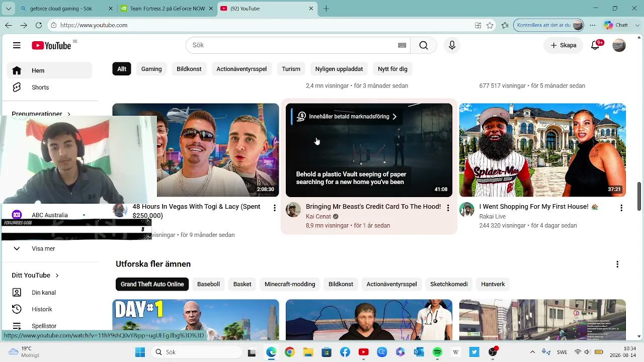Screen dimensions: 644x362
Task: Select the Nytt för dig filter chip
Action: pos(392,69)
